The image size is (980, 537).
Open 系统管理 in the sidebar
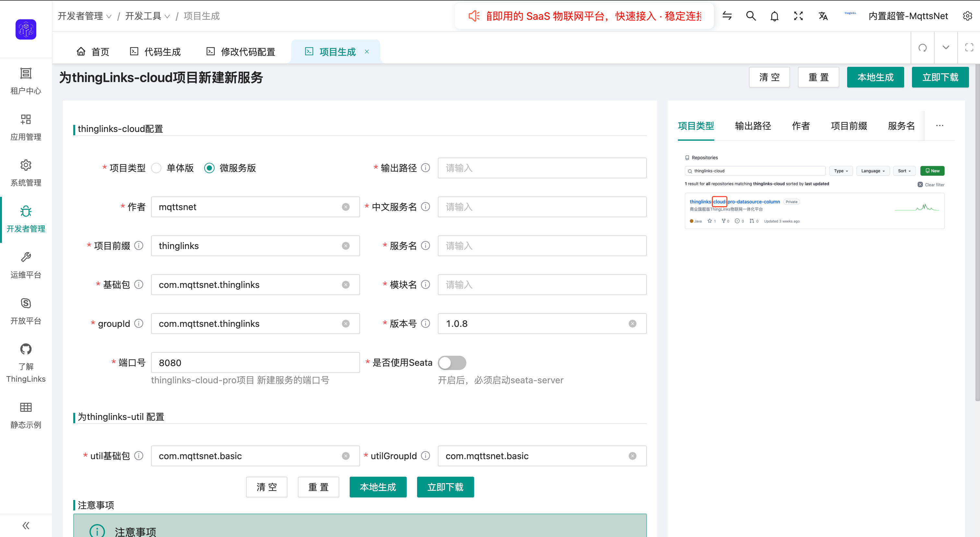click(26, 173)
